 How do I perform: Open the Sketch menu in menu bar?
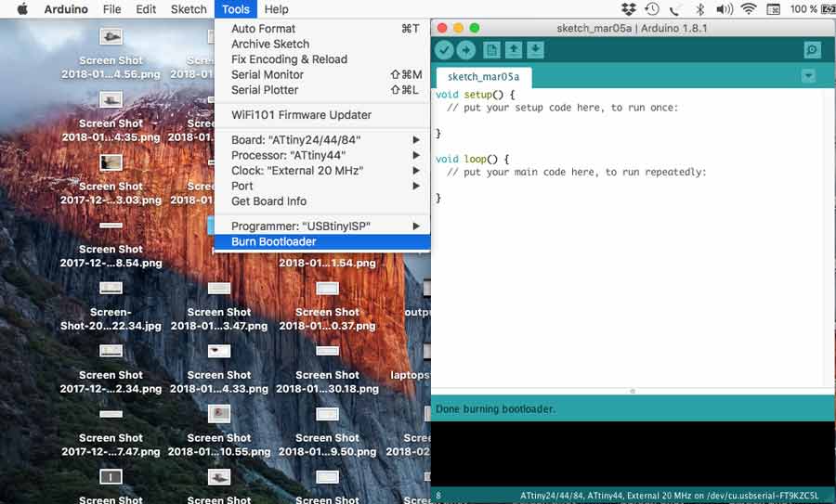[x=189, y=9]
